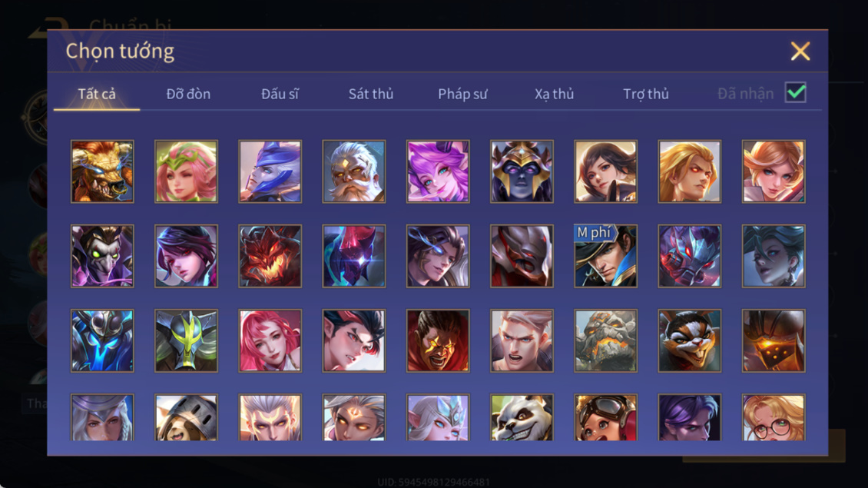Pick the gold-helmeted dark-faced hero
The image size is (868, 488).
522,171
